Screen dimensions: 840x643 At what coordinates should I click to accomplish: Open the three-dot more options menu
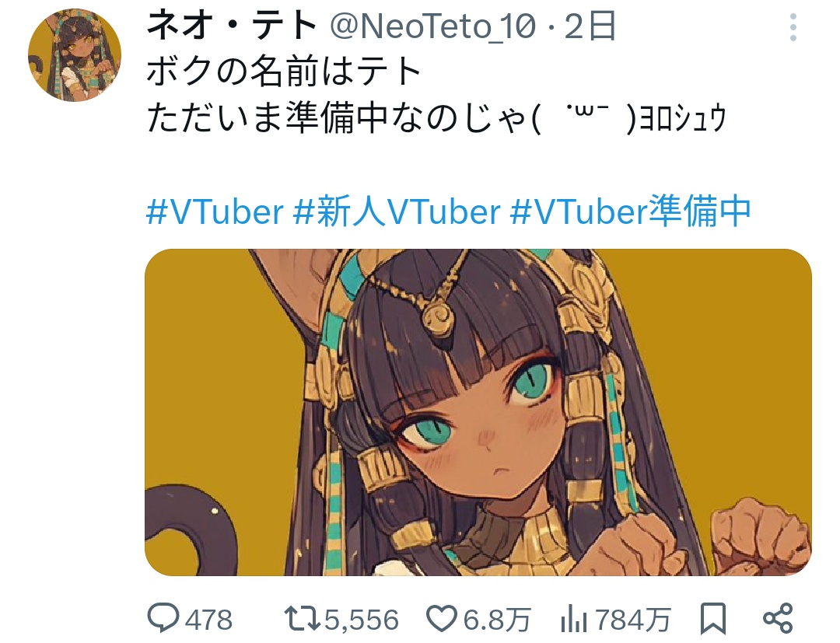[793, 27]
